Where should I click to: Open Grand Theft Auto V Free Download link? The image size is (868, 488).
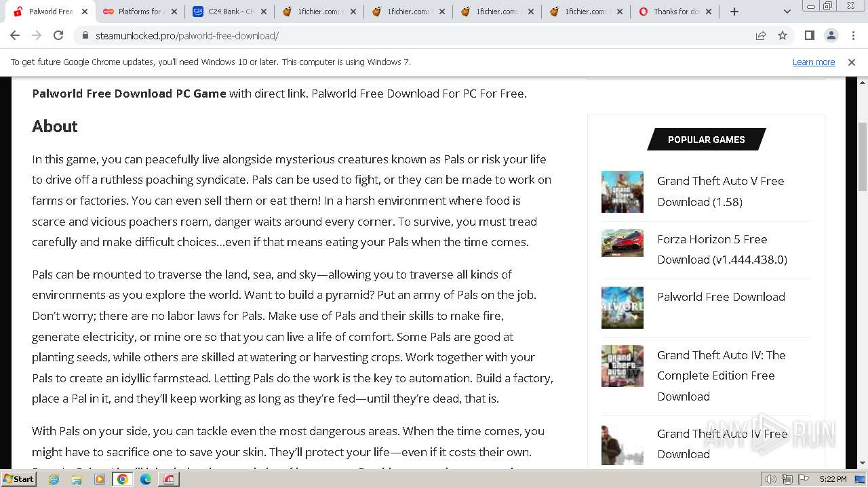[722, 192]
